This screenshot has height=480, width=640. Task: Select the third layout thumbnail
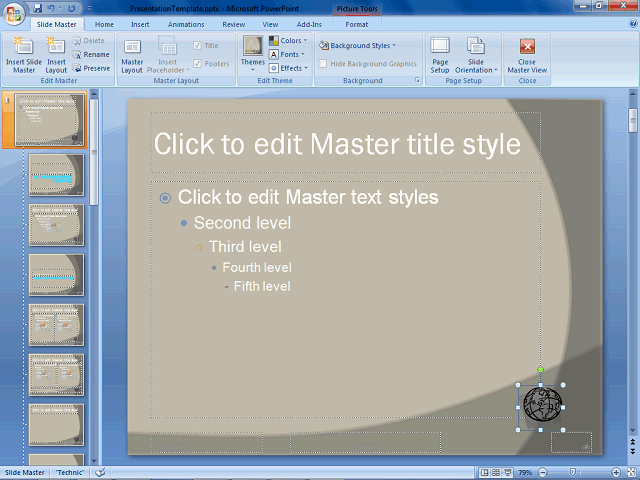[56, 225]
